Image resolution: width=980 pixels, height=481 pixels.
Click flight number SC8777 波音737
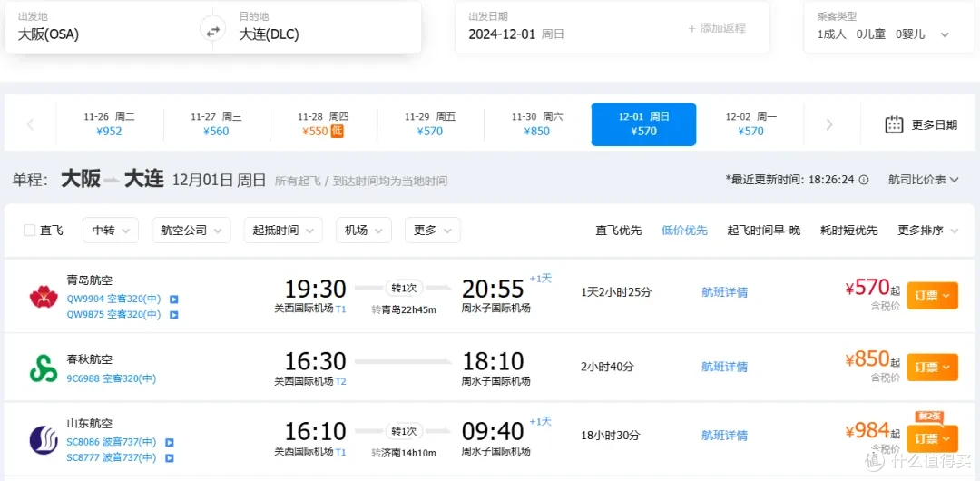(x=112, y=457)
